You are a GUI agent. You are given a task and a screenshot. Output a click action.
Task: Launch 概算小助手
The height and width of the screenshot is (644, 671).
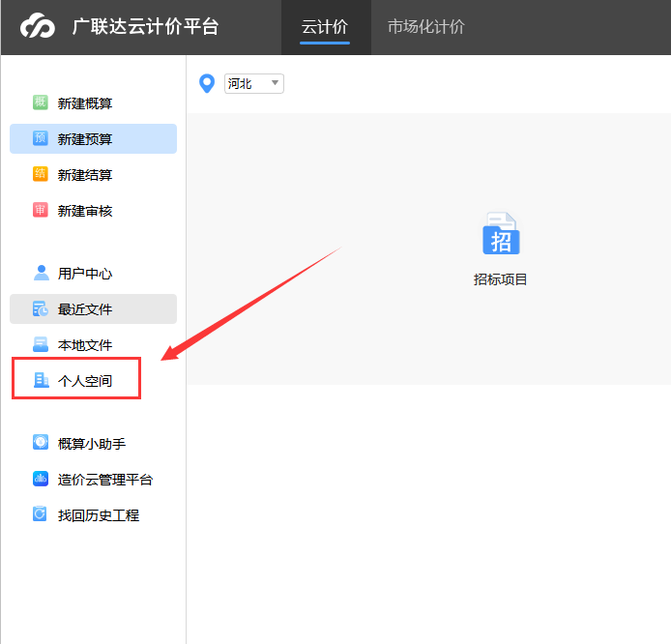point(93,443)
